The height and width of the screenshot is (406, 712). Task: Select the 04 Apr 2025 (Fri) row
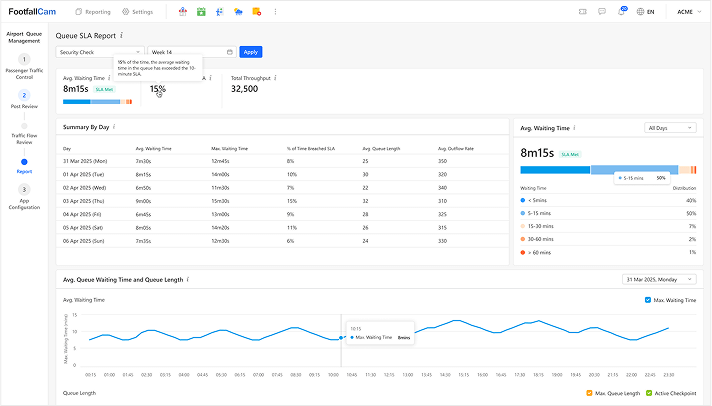[282, 214]
